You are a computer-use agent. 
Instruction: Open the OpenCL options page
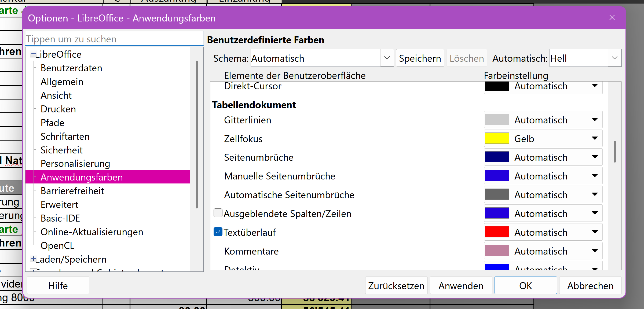57,246
